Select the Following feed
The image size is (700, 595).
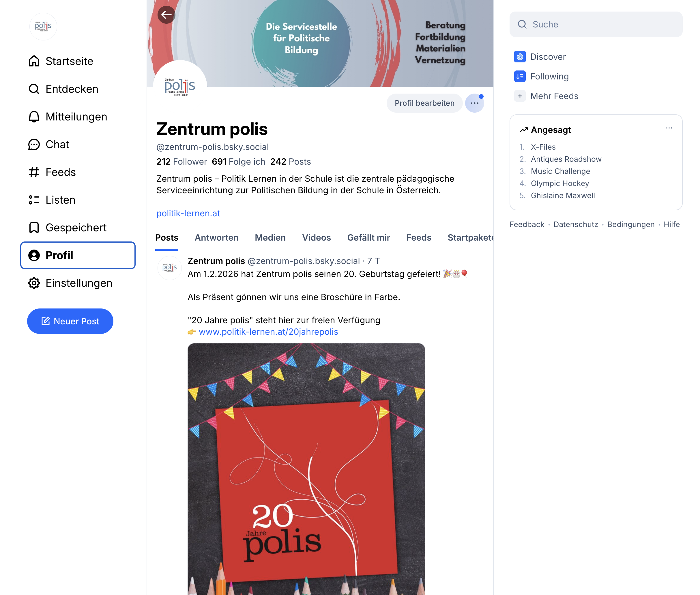[x=541, y=77]
